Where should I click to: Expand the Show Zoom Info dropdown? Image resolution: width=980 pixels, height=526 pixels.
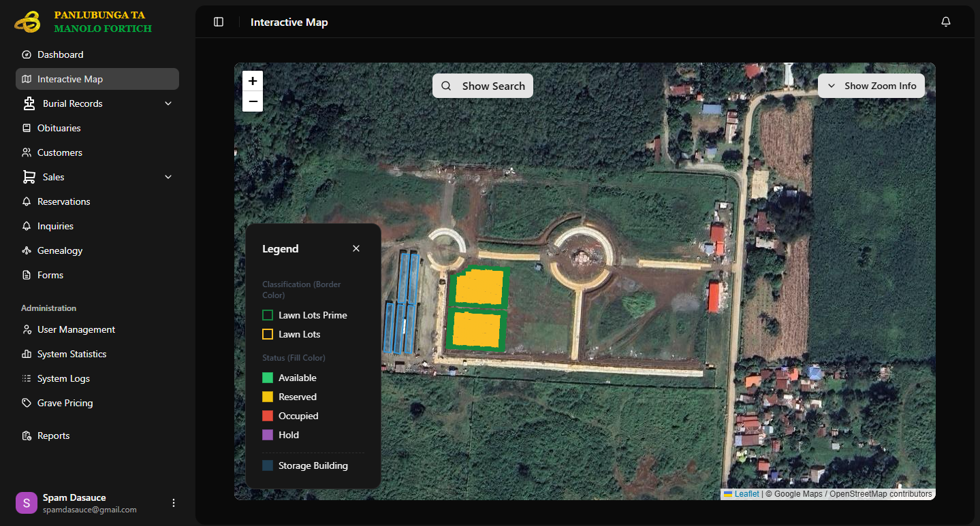click(871, 86)
